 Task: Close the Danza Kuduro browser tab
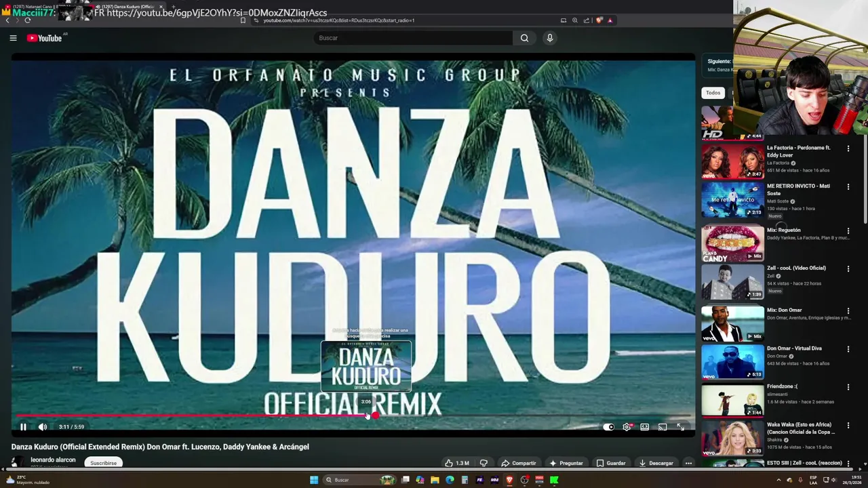(161, 7)
